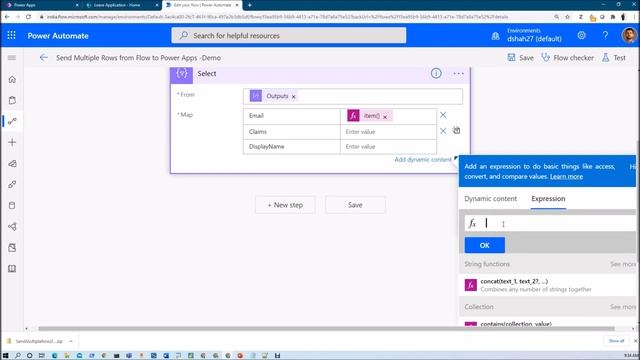
Task: Go back using the arrow beside flow title
Action: click(44, 58)
